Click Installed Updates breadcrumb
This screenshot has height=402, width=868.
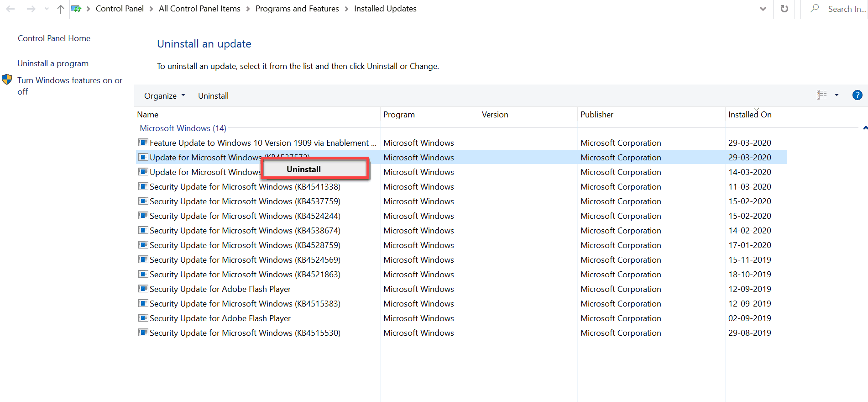click(385, 9)
